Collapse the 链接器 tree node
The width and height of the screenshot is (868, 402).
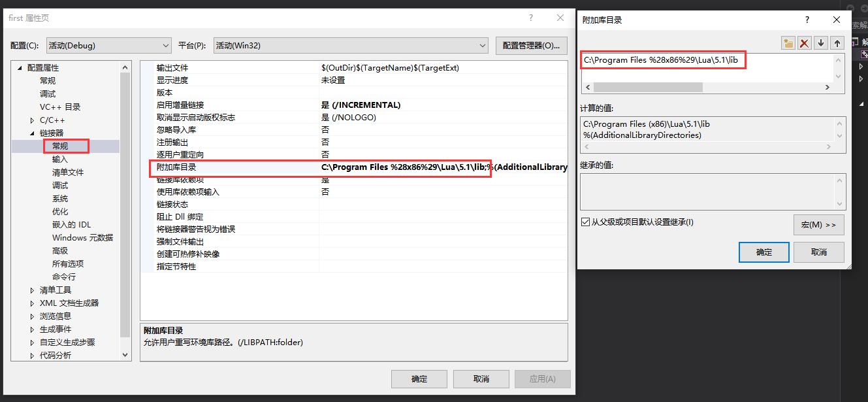33,133
